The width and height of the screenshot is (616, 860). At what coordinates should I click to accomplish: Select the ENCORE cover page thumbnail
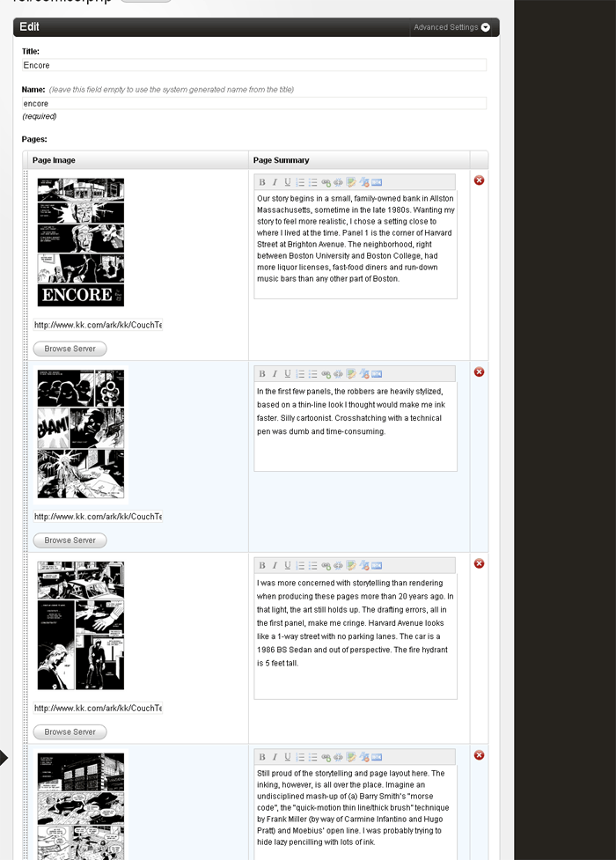coord(81,242)
